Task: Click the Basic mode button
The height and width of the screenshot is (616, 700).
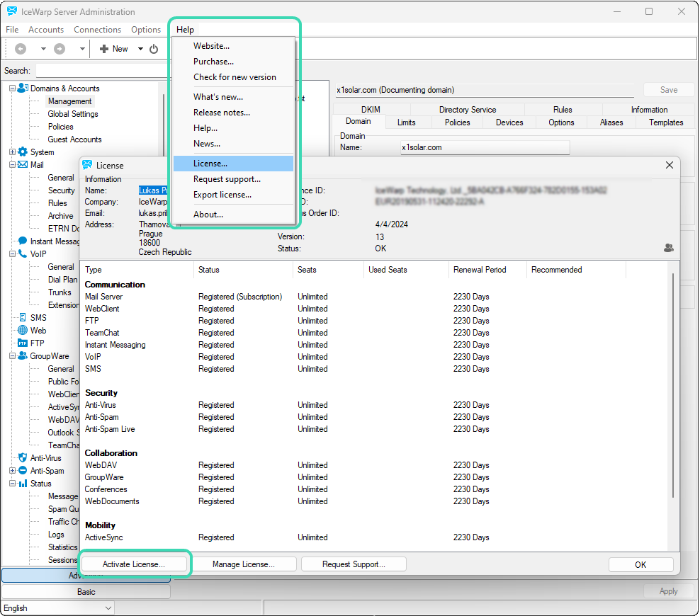Action: 86,591
